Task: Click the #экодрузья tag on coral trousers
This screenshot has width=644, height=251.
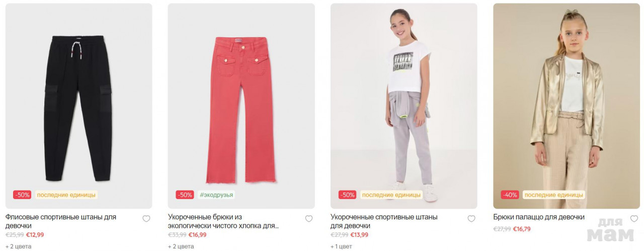Action: 216,195
